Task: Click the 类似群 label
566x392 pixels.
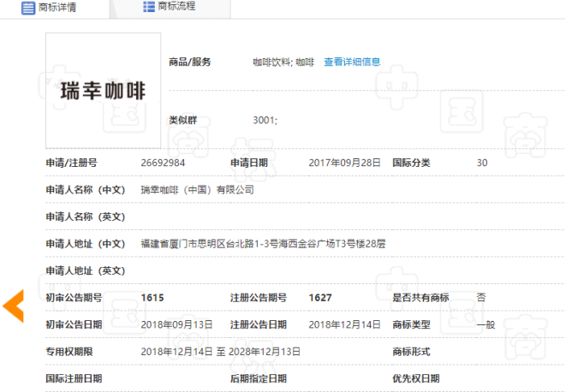Action: click(x=183, y=120)
